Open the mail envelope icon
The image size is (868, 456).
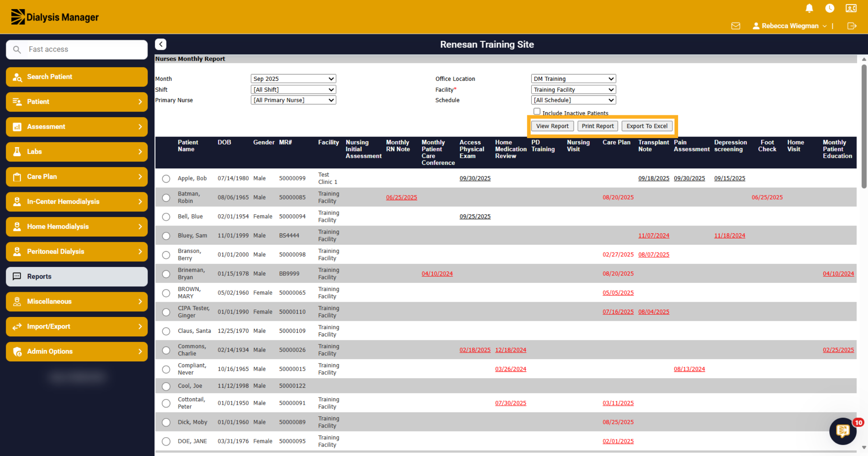(x=736, y=26)
